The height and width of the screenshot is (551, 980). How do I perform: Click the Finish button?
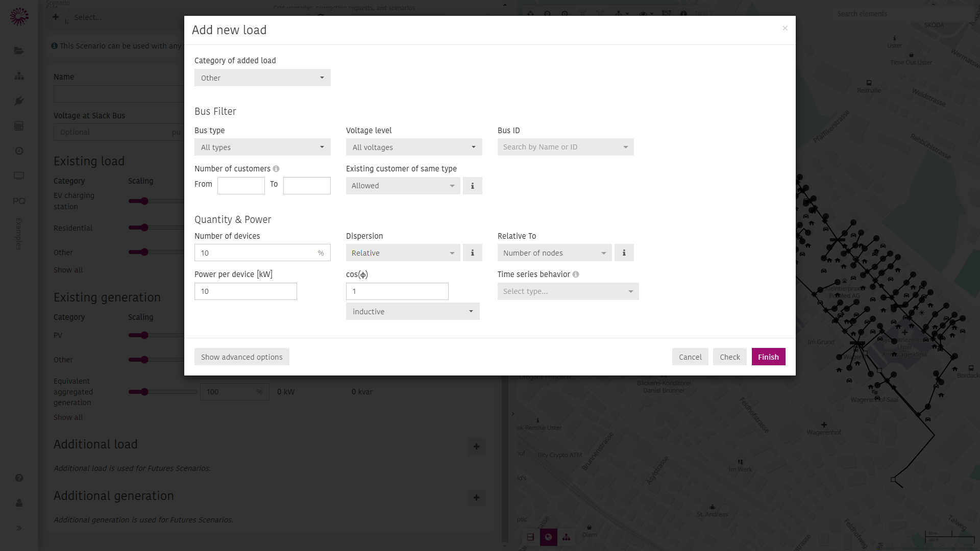[x=768, y=357]
